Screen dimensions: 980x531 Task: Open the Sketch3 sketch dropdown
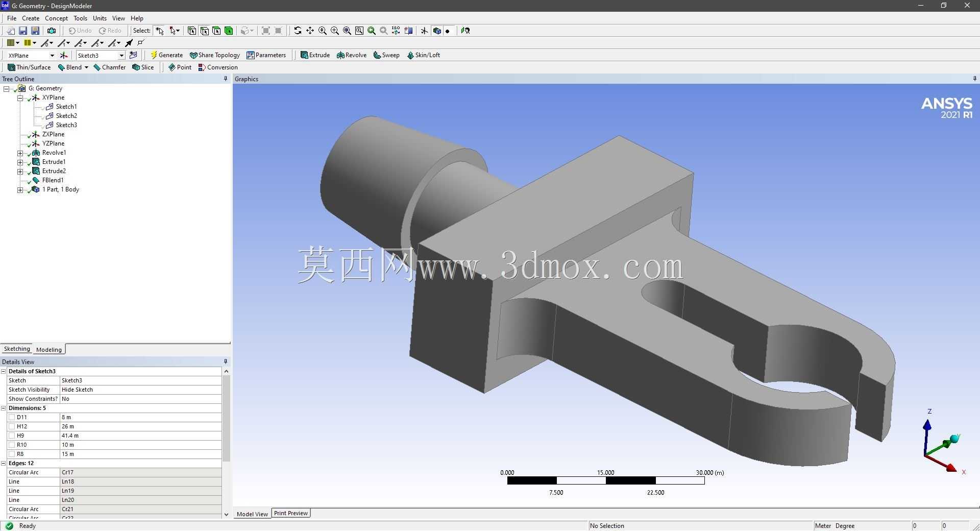(x=121, y=55)
